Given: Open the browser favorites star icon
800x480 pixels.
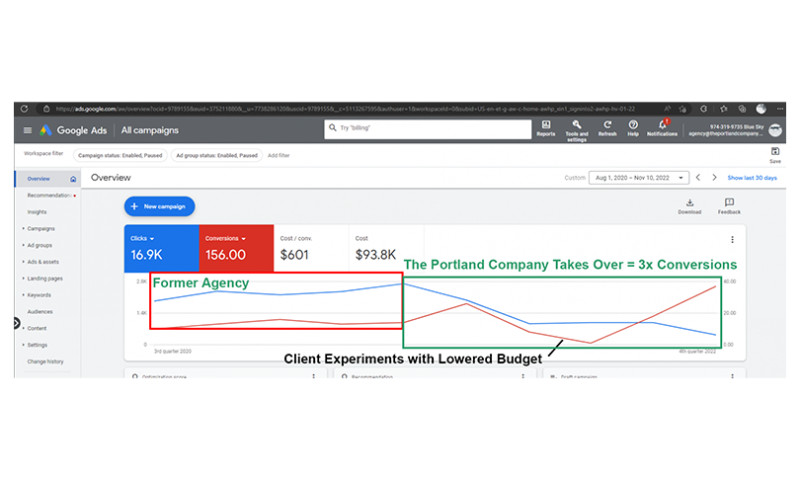Looking at the screenshot, I should (x=723, y=109).
